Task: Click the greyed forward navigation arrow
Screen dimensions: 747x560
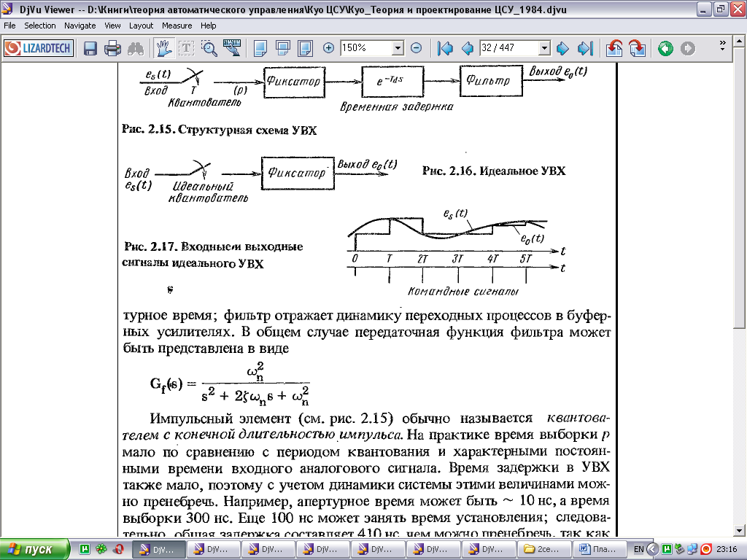Action: click(x=688, y=48)
